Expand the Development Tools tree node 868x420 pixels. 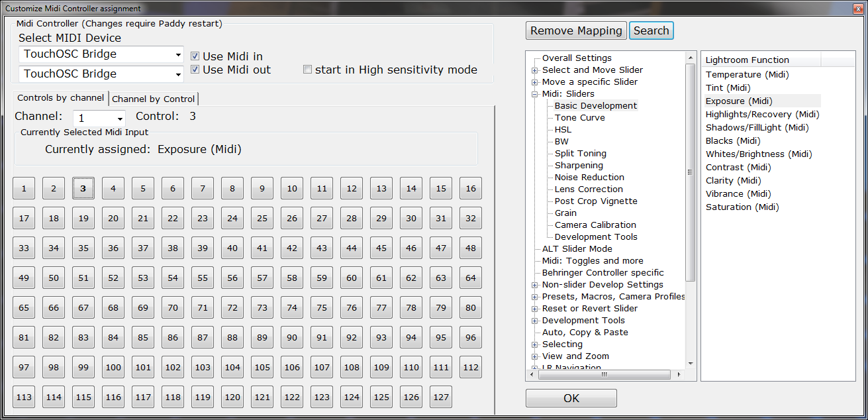[x=535, y=321]
